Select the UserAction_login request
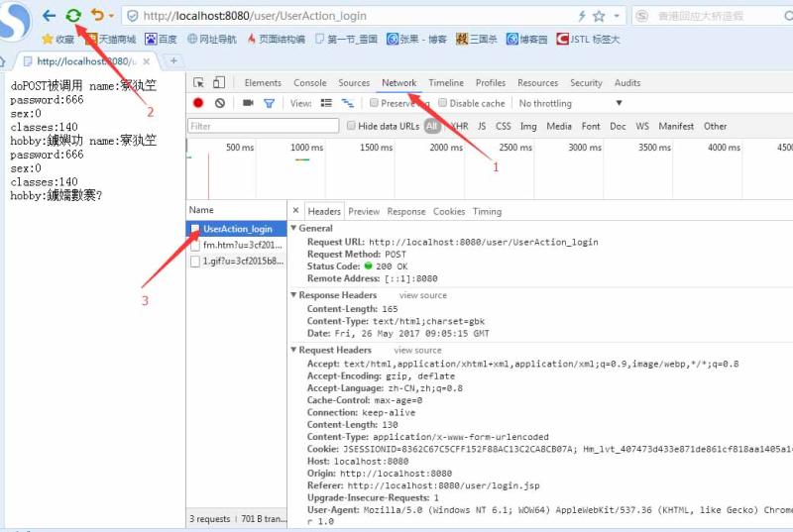The height and width of the screenshot is (532, 793). click(237, 230)
